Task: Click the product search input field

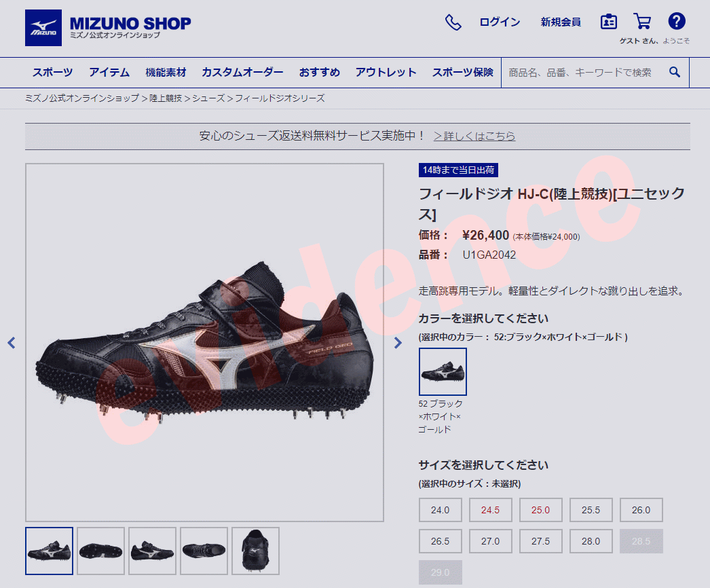Action: [584, 73]
